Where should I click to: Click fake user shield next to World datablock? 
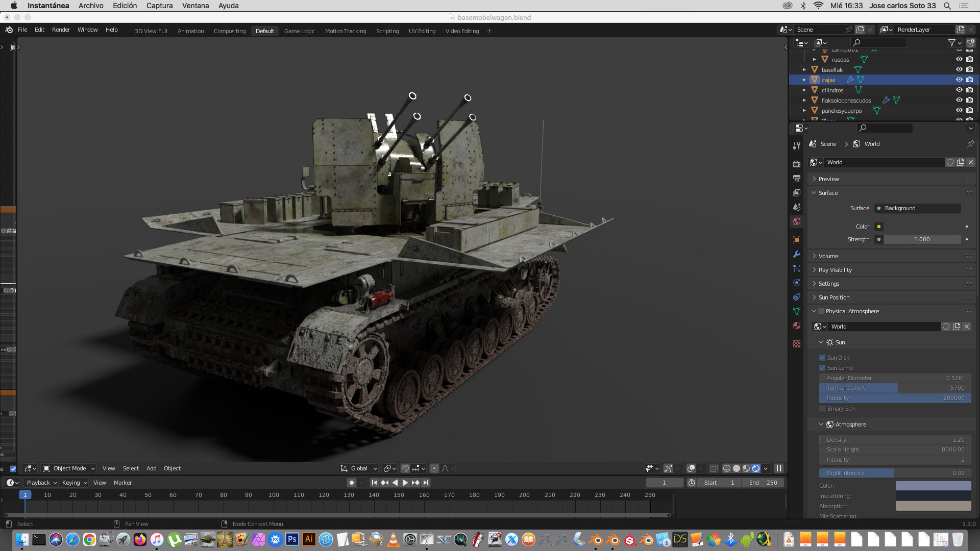point(950,162)
